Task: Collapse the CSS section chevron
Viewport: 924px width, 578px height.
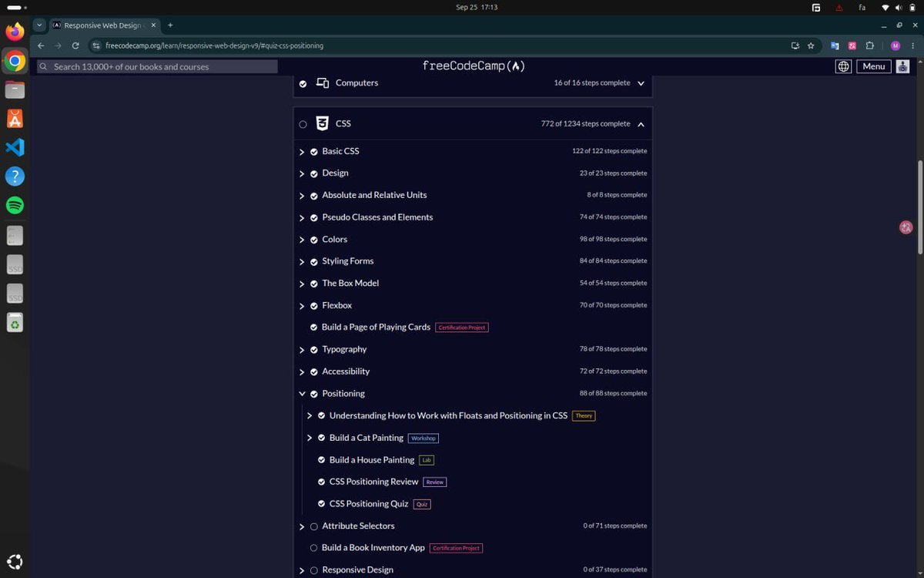Action: point(641,124)
